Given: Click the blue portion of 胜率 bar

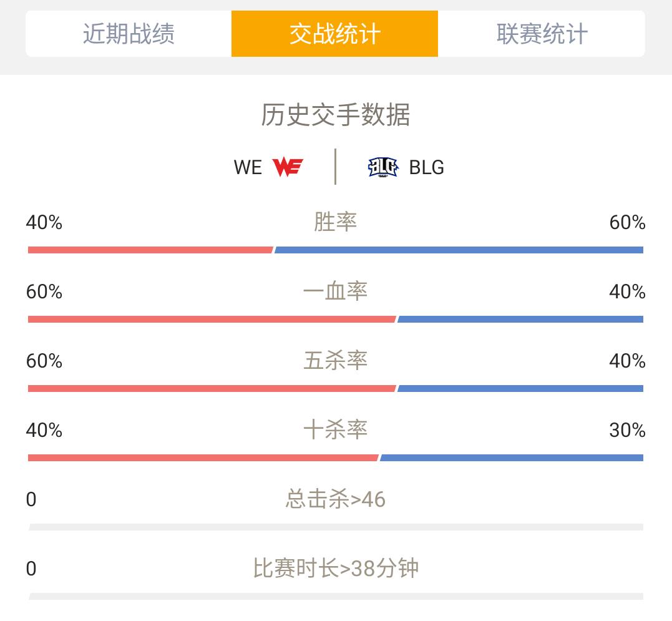Looking at the screenshot, I should 459,250.
